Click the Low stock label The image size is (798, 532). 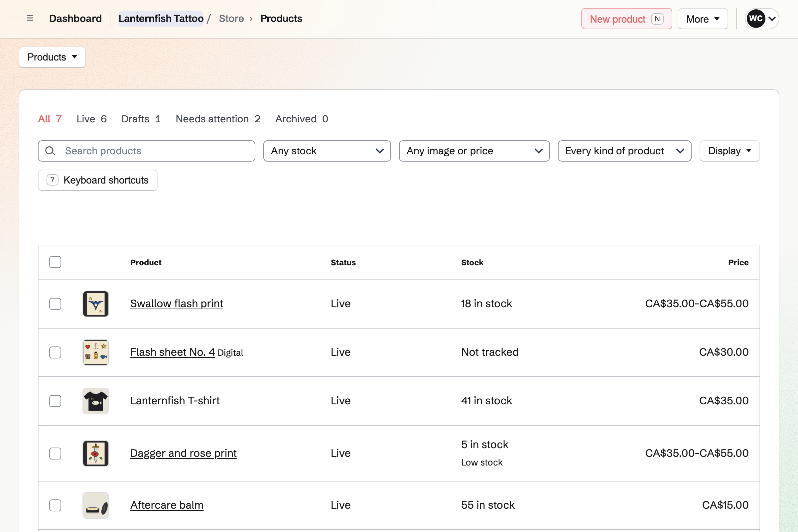pos(482,463)
